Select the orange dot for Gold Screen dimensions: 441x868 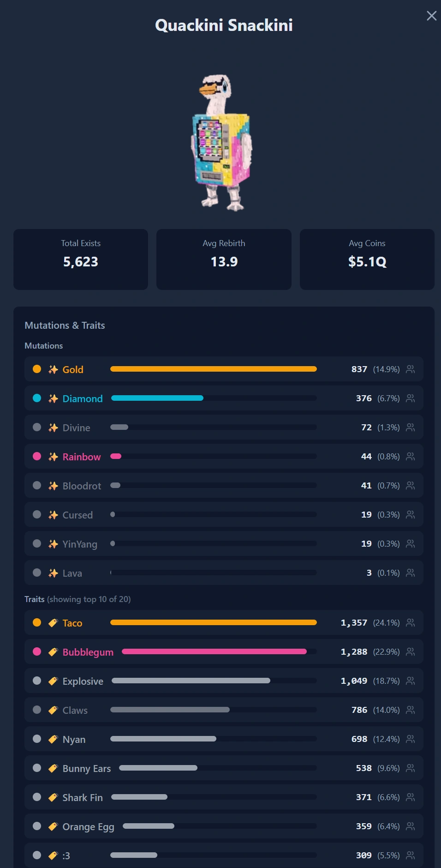pos(37,369)
